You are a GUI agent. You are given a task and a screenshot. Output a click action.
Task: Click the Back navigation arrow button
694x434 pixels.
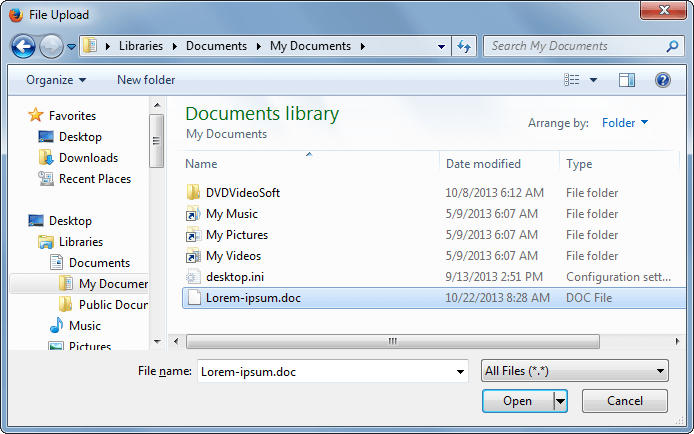[24, 46]
